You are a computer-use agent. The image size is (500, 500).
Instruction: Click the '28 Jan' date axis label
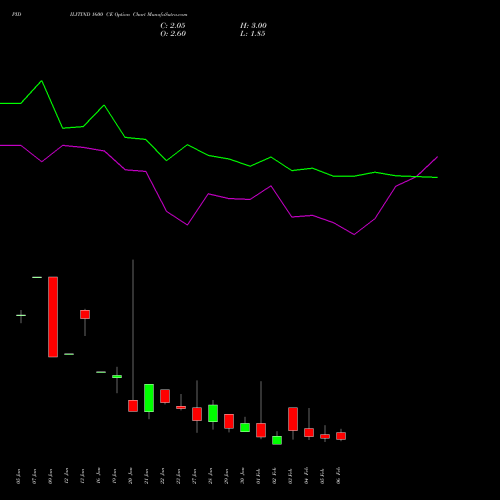pyautogui.click(x=211, y=476)
